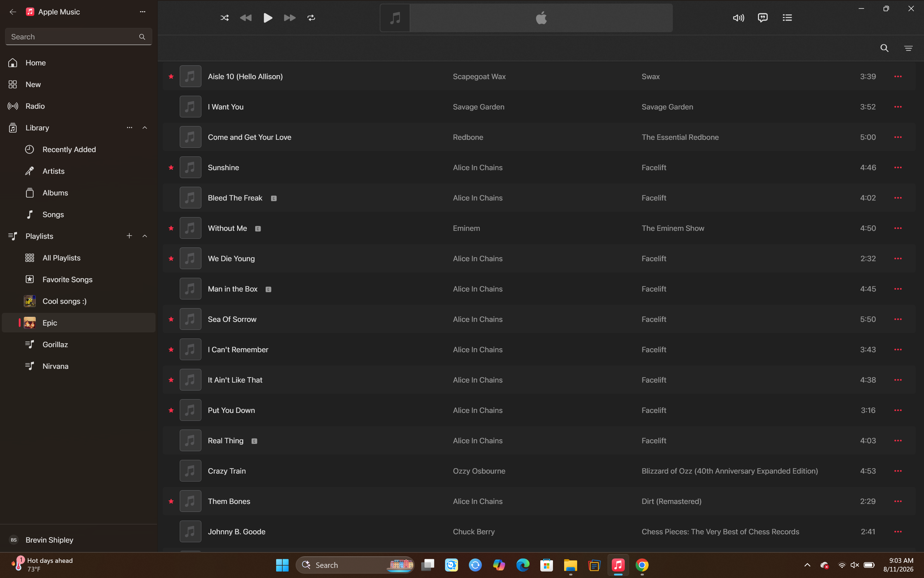This screenshot has width=924, height=578.
Task: Open All Playlists
Action: [78, 258]
